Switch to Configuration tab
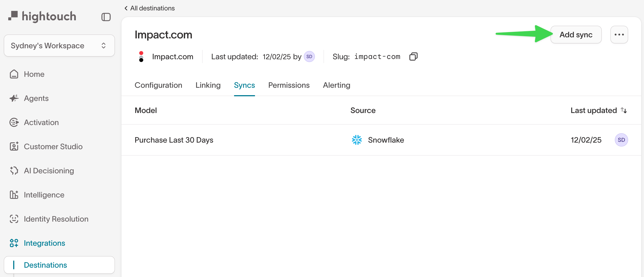The image size is (644, 277). 159,85
